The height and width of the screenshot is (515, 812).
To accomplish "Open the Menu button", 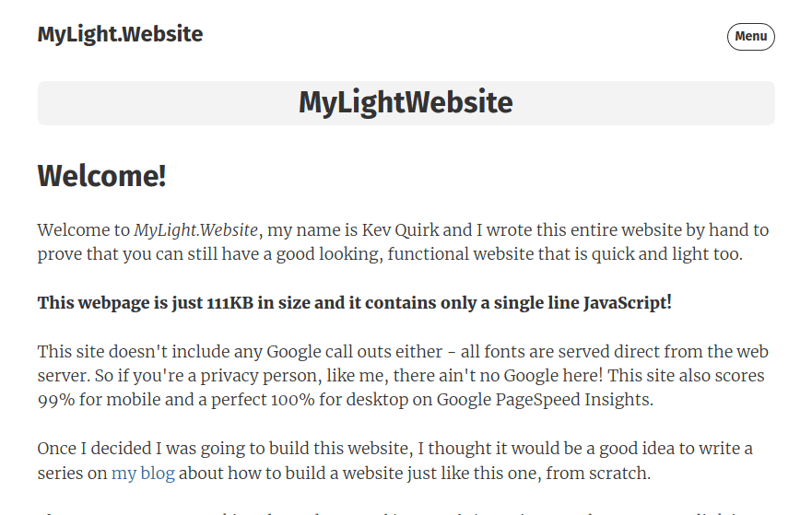I will 750,37.
